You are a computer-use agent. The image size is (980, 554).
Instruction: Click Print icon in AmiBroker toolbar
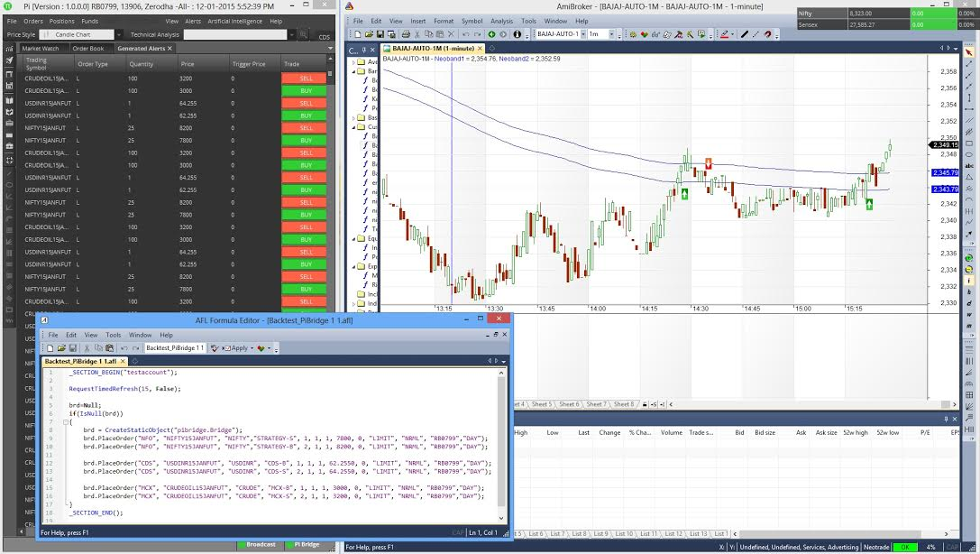point(406,34)
